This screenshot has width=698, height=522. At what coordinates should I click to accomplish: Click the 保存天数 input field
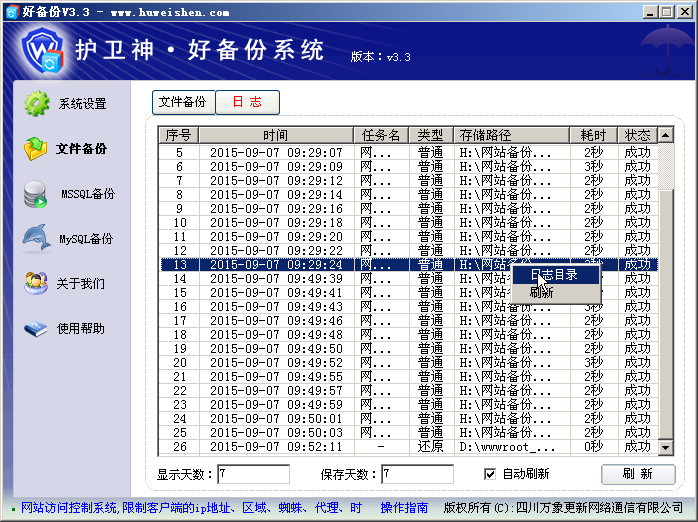click(x=418, y=474)
